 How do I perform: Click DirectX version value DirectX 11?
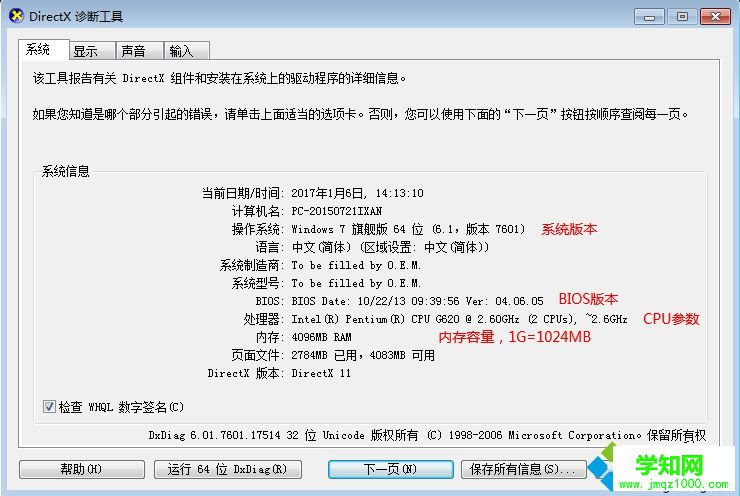click(321, 373)
